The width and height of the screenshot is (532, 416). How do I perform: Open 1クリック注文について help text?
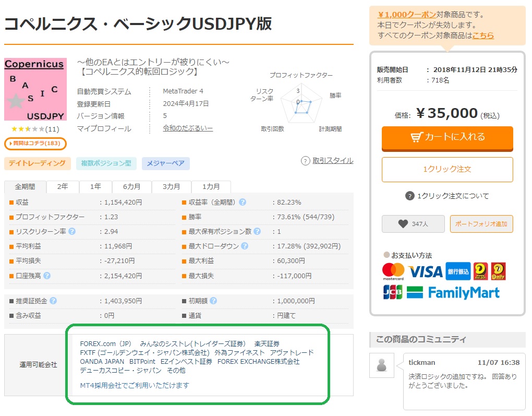pos(453,196)
